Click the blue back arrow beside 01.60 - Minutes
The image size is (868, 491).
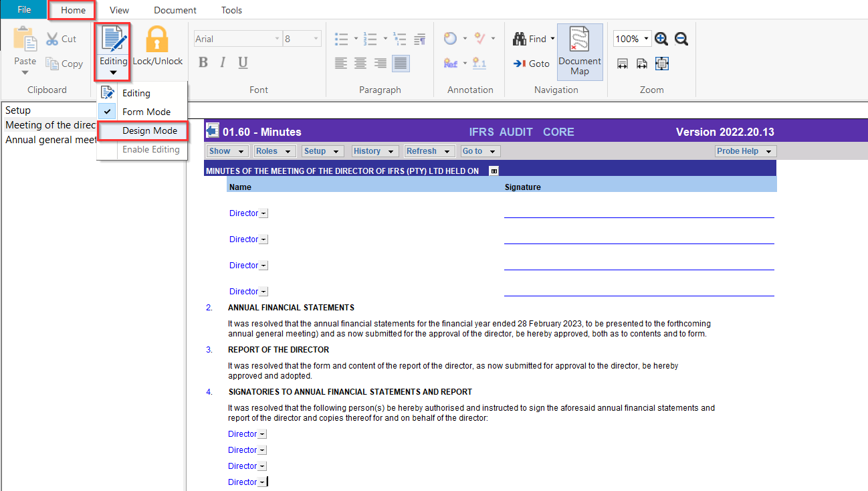tap(213, 131)
